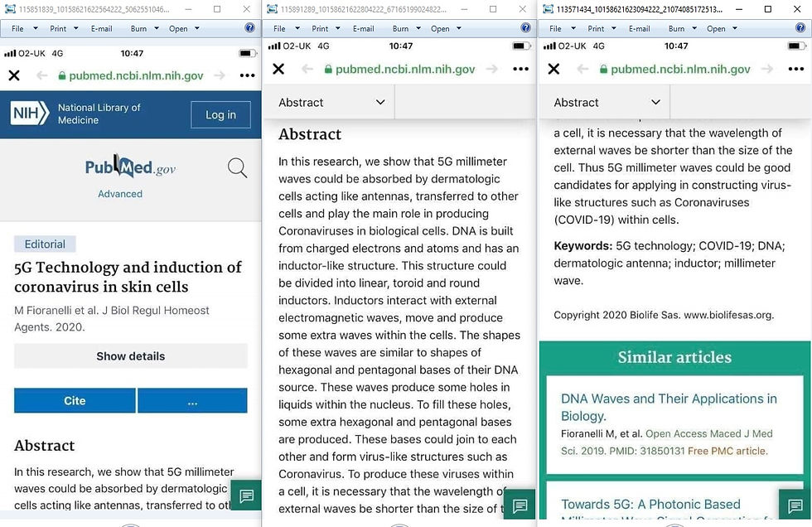Viewport: 812px width, 527px height.
Task: Open the Open dropdown in right viewer window
Action: tap(722, 28)
